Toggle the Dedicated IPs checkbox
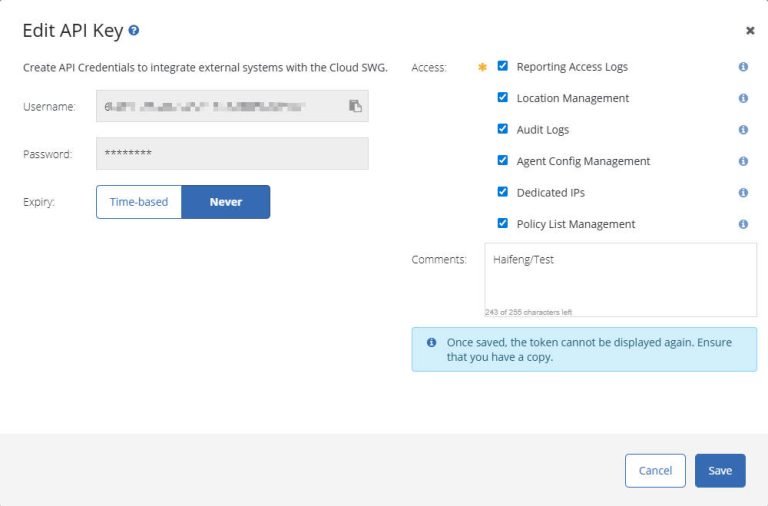 pyautogui.click(x=503, y=192)
